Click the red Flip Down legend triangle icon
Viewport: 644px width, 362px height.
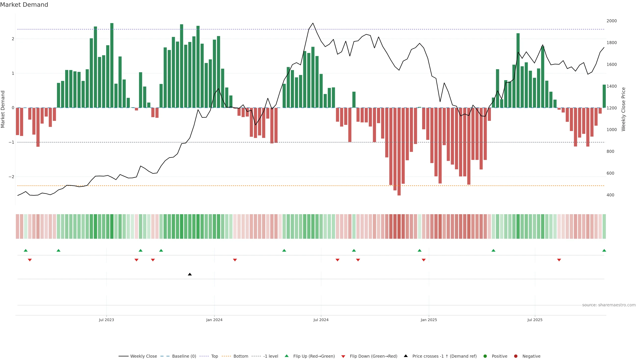pyautogui.click(x=343, y=356)
